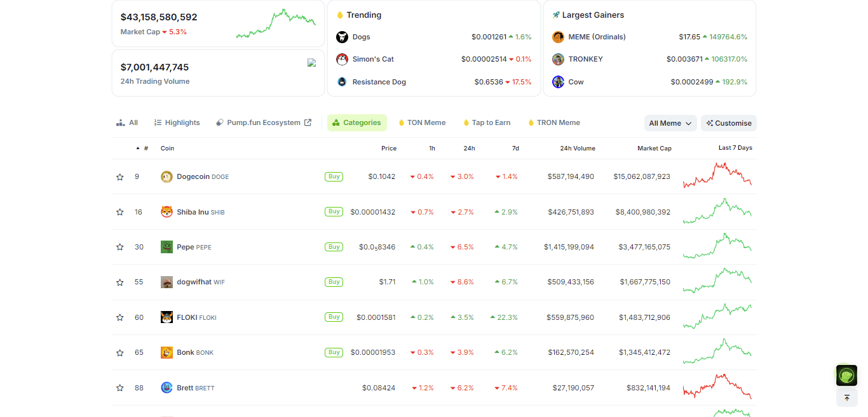Click Buy in the FLOKI row
Image resolution: width=868 pixels, height=417 pixels.
point(334,317)
